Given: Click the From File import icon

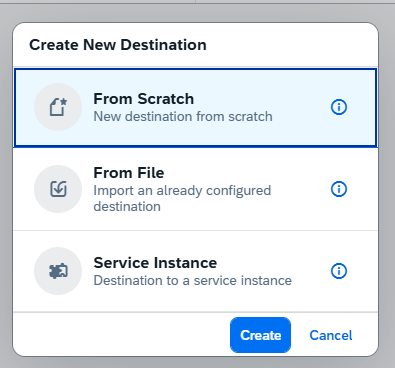Looking at the screenshot, I should pos(58,189).
